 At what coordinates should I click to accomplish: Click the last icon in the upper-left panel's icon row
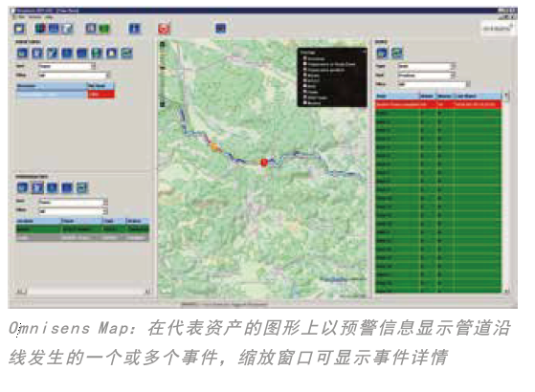[x=126, y=54]
